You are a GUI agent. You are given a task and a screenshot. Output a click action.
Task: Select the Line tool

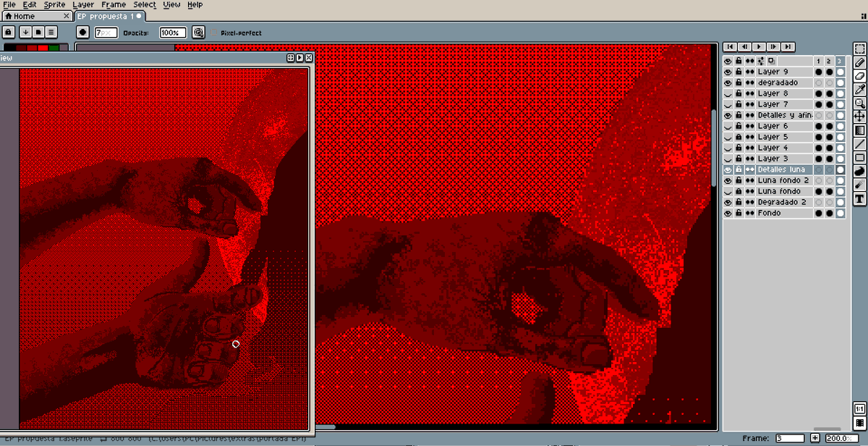coord(860,144)
